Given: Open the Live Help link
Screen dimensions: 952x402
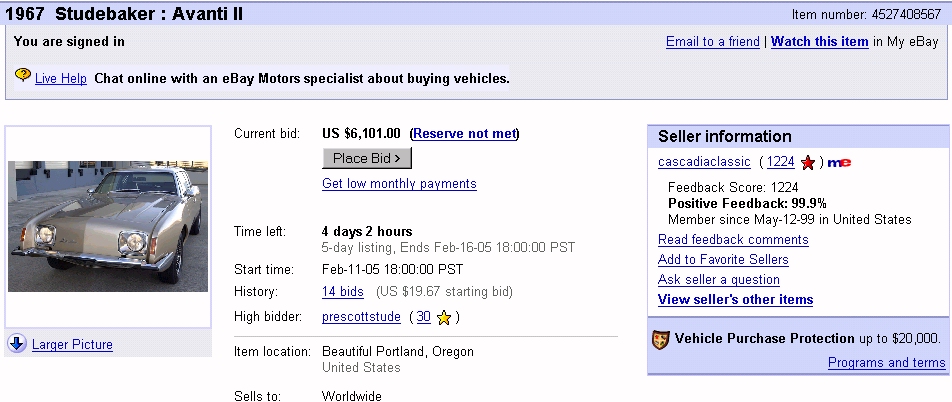Looking at the screenshot, I should tap(61, 78).
